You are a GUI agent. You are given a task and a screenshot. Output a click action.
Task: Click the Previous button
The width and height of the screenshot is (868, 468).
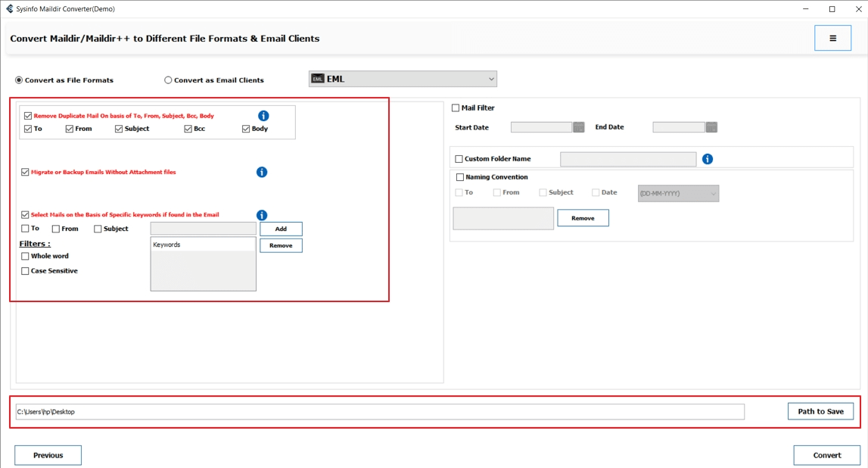point(48,455)
